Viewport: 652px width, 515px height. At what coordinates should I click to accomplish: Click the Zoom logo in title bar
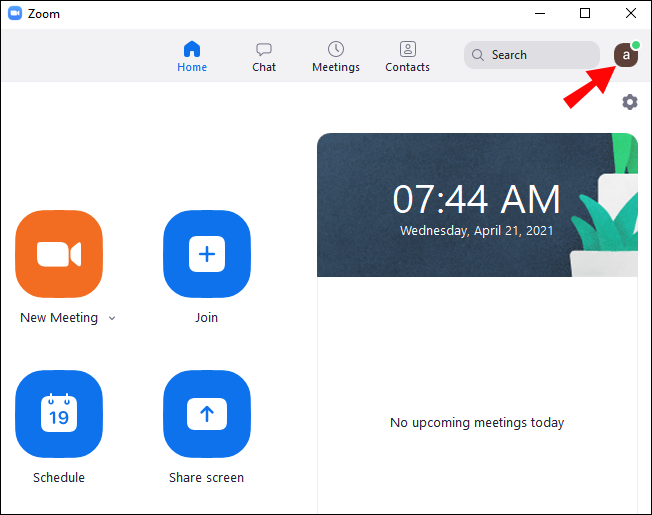[15, 13]
